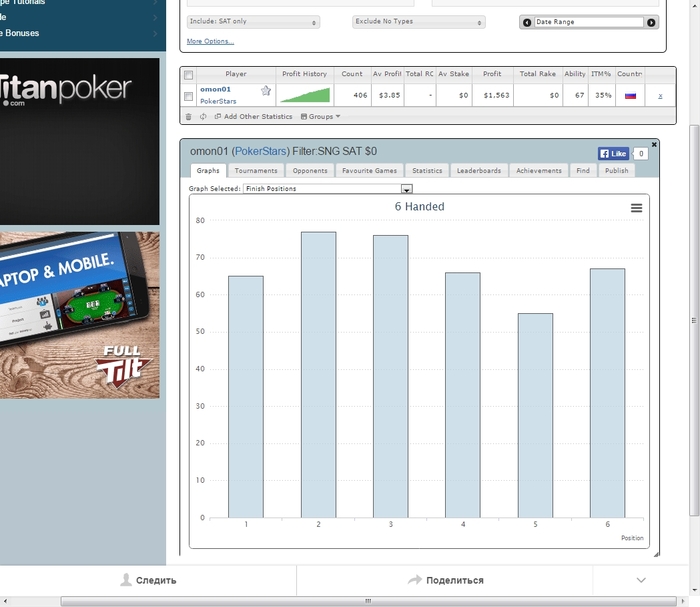700x607 pixels.
Task: Click the PokerStars link under omon01
Action: coord(218,101)
